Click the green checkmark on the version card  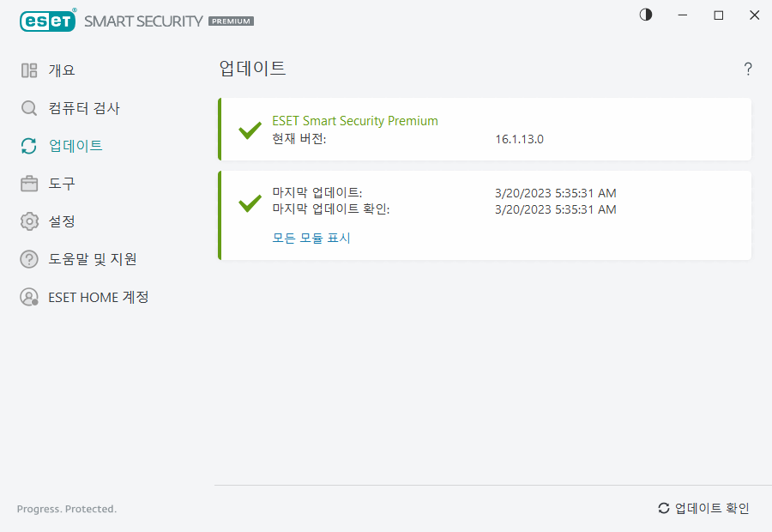point(250,130)
